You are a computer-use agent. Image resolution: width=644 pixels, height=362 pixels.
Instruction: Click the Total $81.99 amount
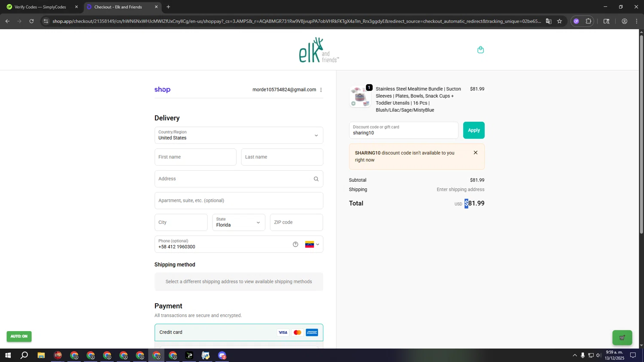[474, 203]
